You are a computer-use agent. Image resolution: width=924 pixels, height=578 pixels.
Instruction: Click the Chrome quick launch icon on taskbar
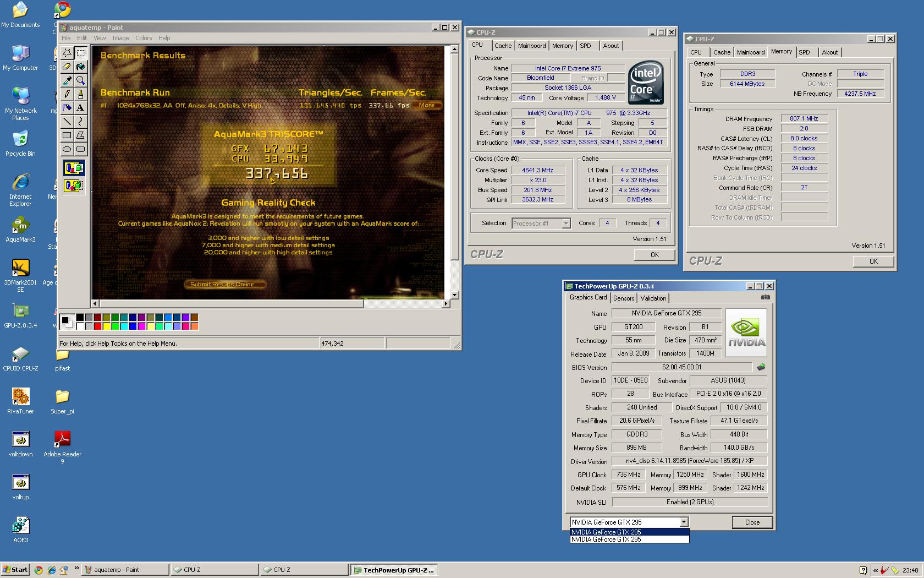(38, 570)
